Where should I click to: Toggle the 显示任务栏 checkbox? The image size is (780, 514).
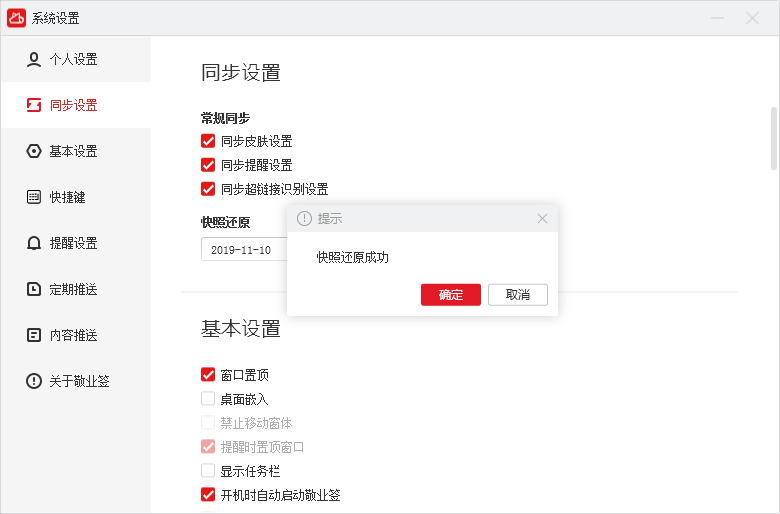208,471
